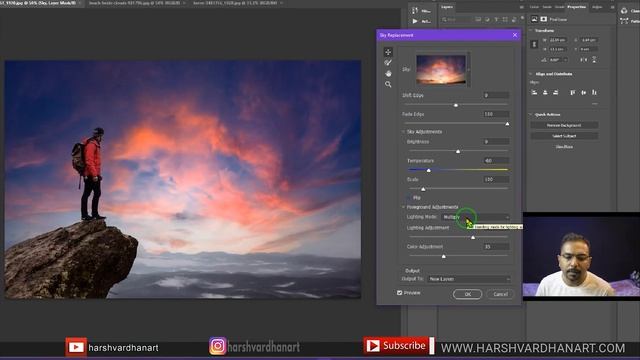Click the sky Scale slider handle
This screenshot has width=640, height=360.
tap(423, 189)
